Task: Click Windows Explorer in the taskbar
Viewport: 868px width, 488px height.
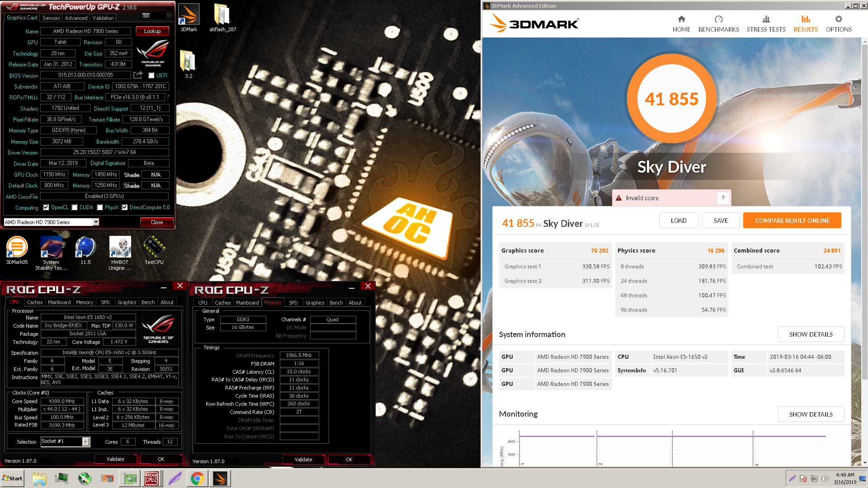Action: tap(39, 479)
